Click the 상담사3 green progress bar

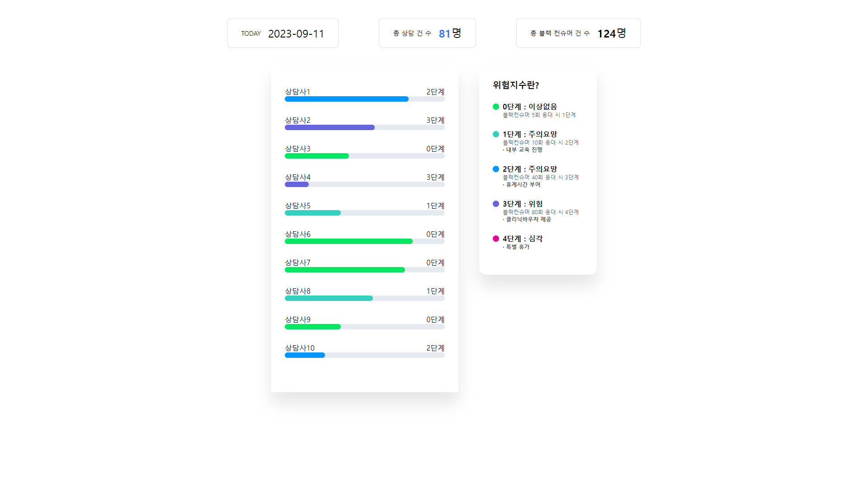316,156
